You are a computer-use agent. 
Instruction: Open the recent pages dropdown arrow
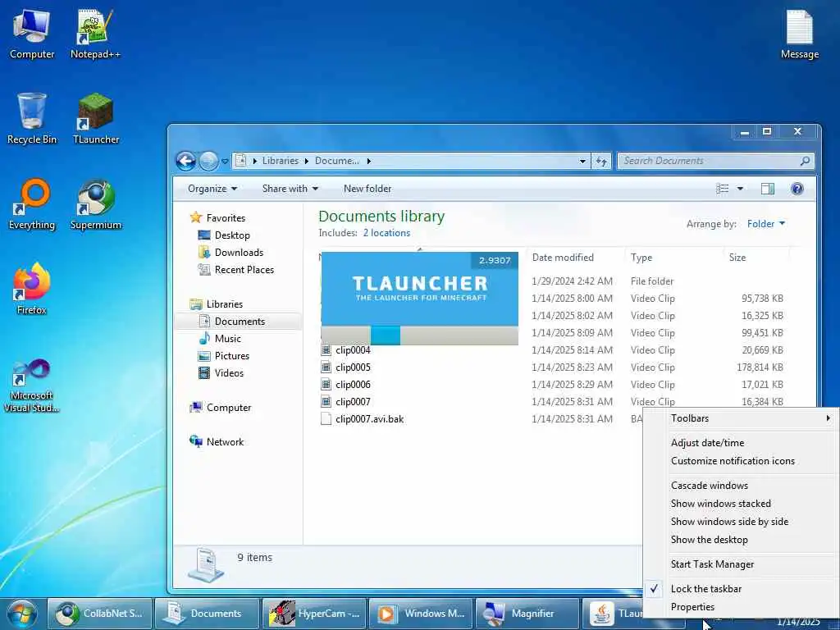[x=225, y=161]
